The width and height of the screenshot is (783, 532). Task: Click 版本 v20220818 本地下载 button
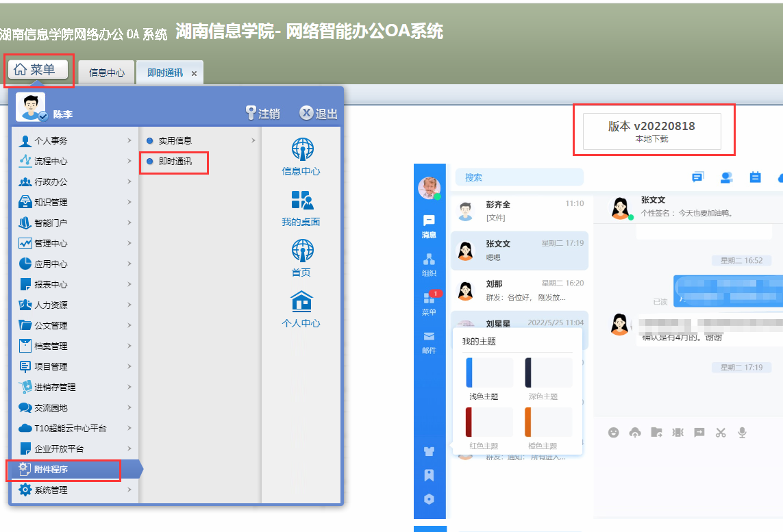651,131
